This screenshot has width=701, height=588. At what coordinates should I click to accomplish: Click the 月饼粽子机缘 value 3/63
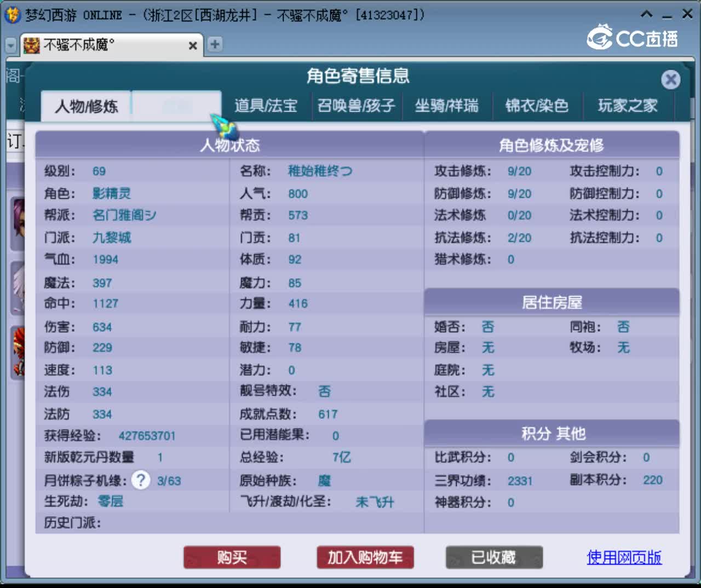click(169, 481)
